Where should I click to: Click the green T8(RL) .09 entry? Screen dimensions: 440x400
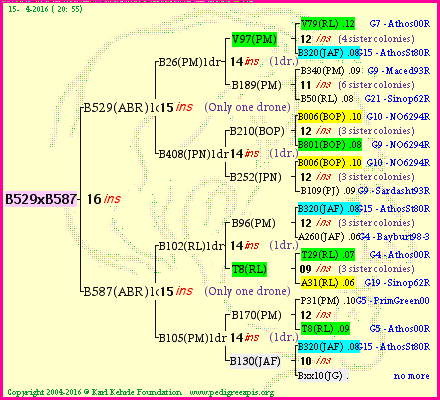[x=325, y=329]
